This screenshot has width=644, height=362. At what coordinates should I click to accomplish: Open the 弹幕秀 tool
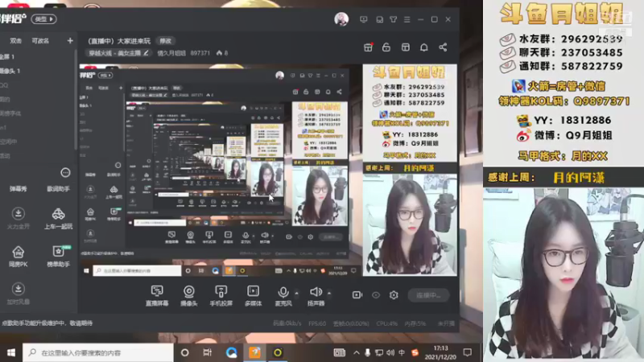pyautogui.click(x=18, y=189)
